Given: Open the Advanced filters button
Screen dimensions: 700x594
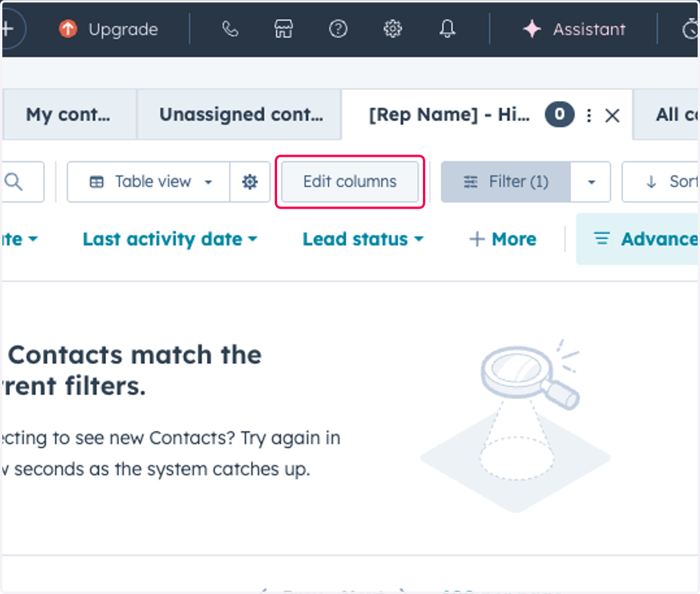Looking at the screenshot, I should click(638, 239).
